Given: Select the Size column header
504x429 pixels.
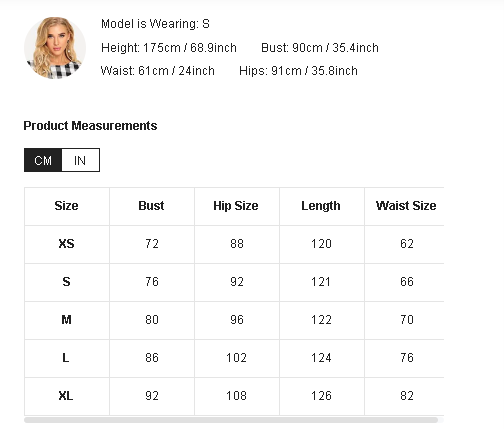Looking at the screenshot, I should click(66, 206).
